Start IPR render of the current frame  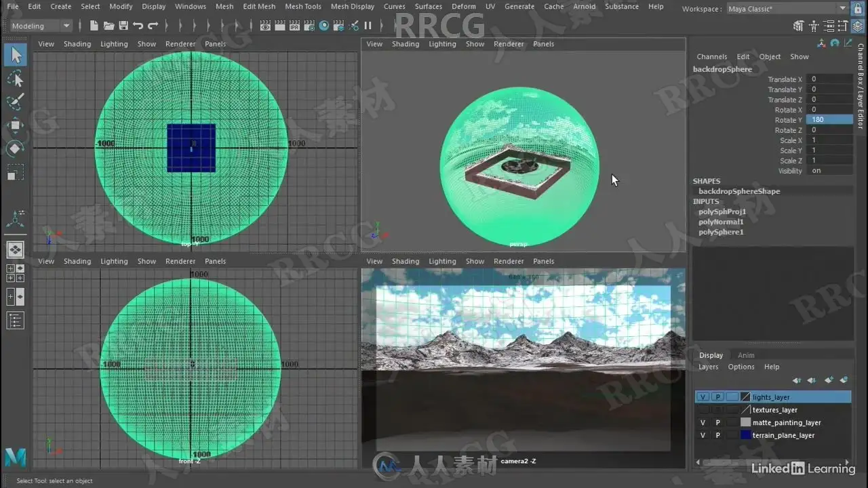pos(294,26)
